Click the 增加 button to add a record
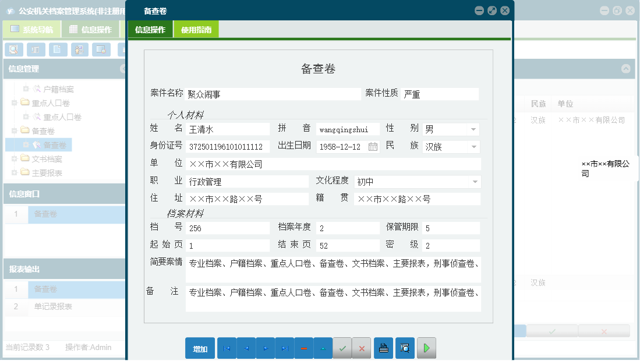 click(200, 348)
